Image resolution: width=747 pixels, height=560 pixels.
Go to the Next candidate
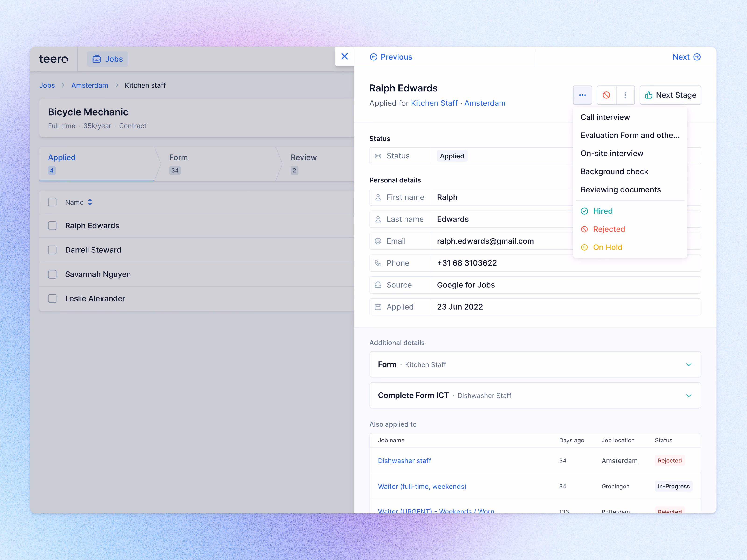click(x=687, y=57)
